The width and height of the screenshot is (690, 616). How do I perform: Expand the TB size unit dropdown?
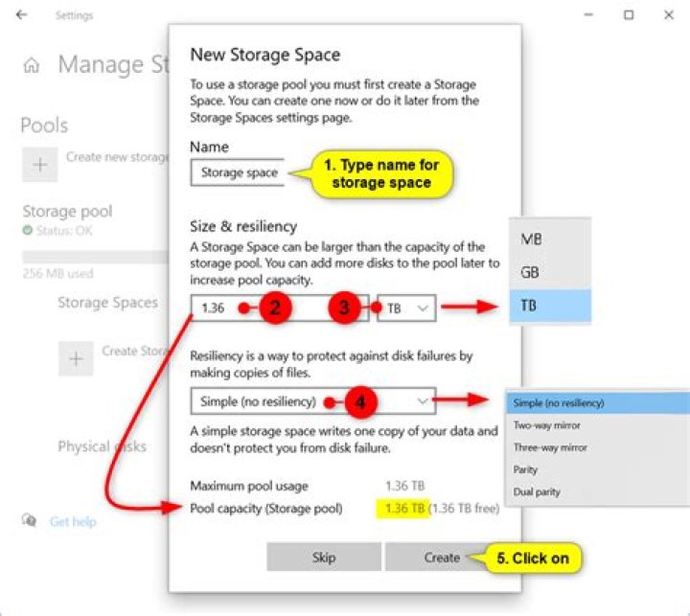408,308
